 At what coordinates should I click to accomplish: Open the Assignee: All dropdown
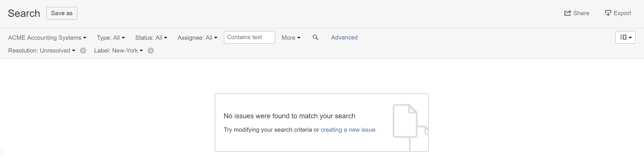click(x=197, y=38)
